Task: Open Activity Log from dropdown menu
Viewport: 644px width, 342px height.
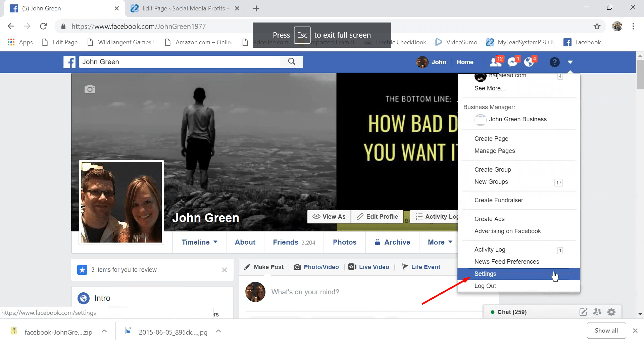Action: [518, 250]
